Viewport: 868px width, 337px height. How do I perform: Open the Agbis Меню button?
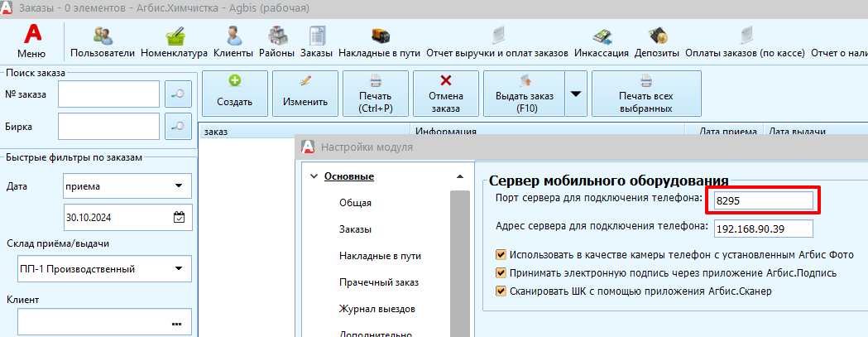[x=31, y=43]
